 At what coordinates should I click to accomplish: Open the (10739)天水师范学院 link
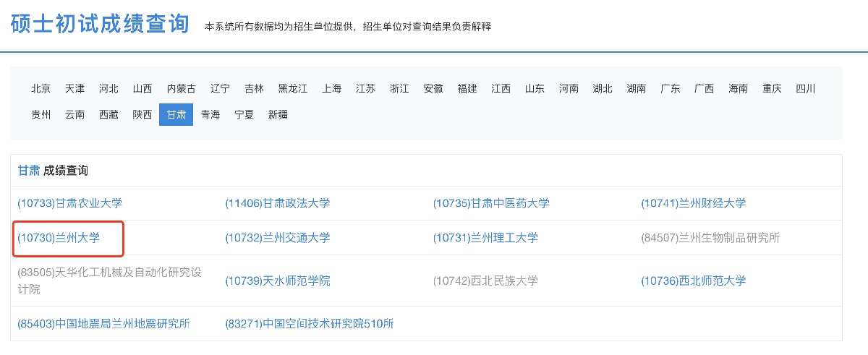pyautogui.click(x=278, y=281)
